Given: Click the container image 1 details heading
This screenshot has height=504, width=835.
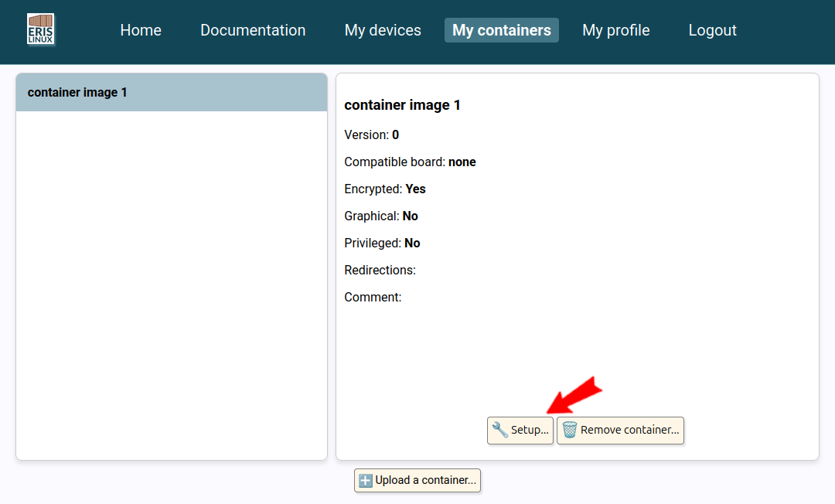Looking at the screenshot, I should pyautogui.click(x=402, y=105).
